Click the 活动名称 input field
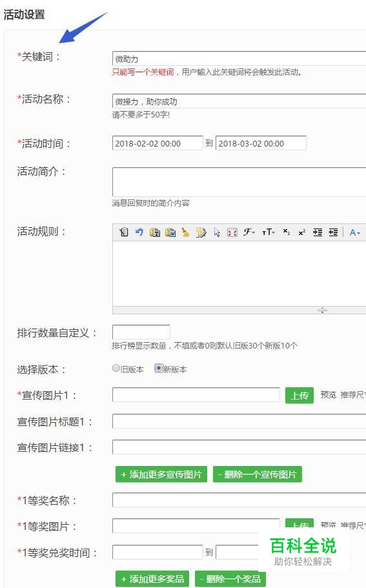The height and width of the screenshot is (588, 366). (239, 101)
